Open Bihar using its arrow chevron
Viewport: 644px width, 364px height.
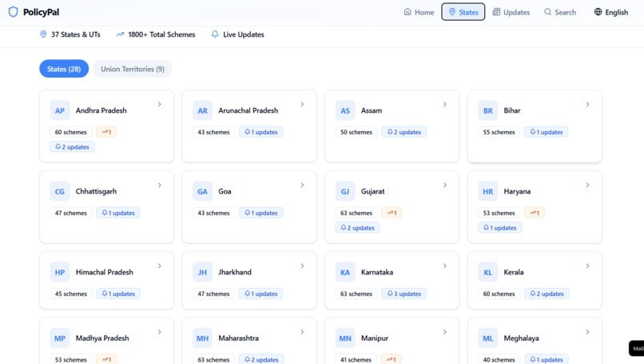coord(587,104)
